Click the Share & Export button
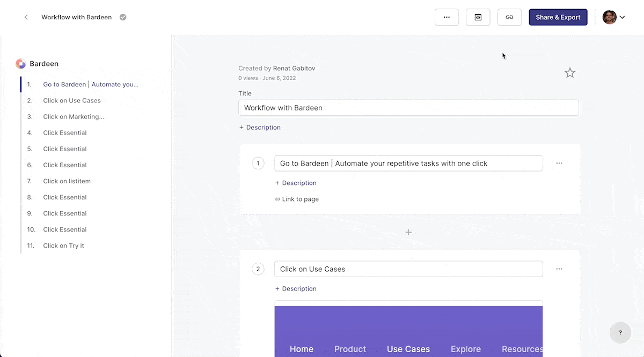Image resolution: width=644 pixels, height=357 pixels. 558,17
